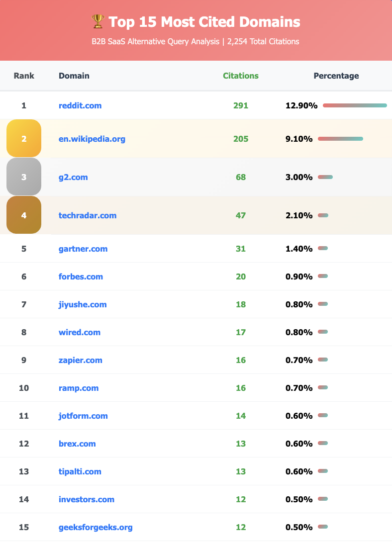Click the 9.10% percentage value
The height and width of the screenshot is (547, 392).
tap(299, 139)
